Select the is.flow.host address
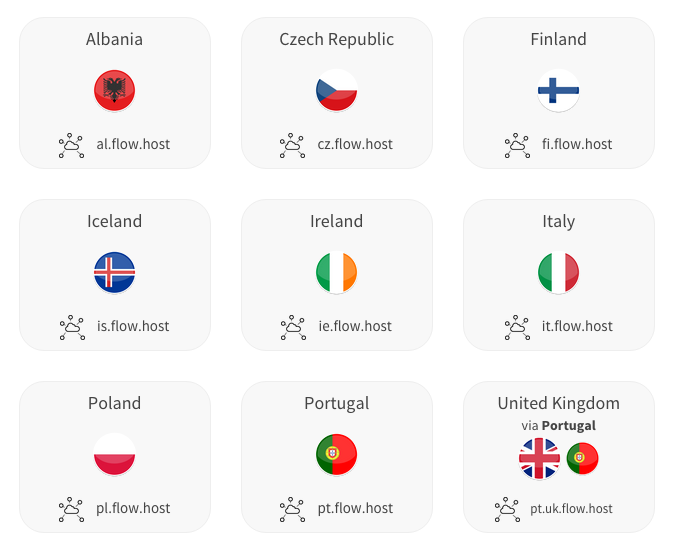The width and height of the screenshot is (674, 554). click(x=133, y=326)
